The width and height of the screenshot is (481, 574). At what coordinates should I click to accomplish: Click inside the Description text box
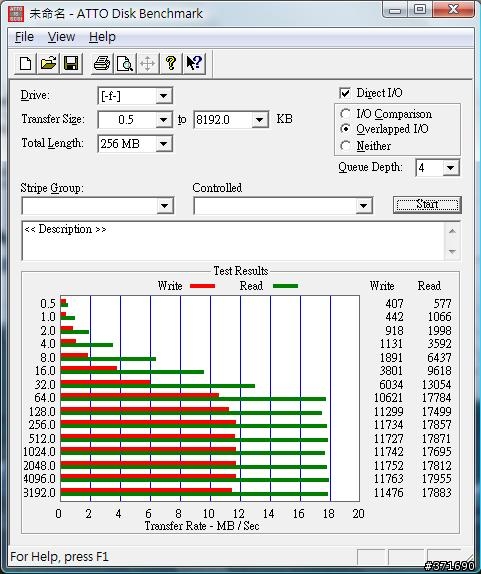pos(233,241)
